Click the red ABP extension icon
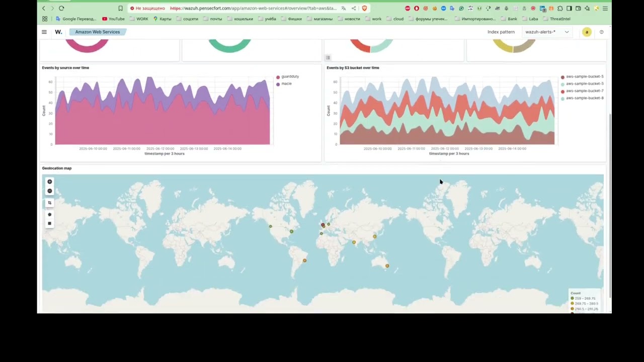 click(408, 8)
